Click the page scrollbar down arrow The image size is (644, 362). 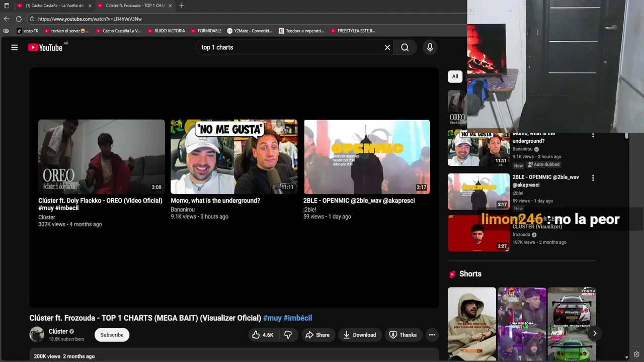[x=626, y=357]
